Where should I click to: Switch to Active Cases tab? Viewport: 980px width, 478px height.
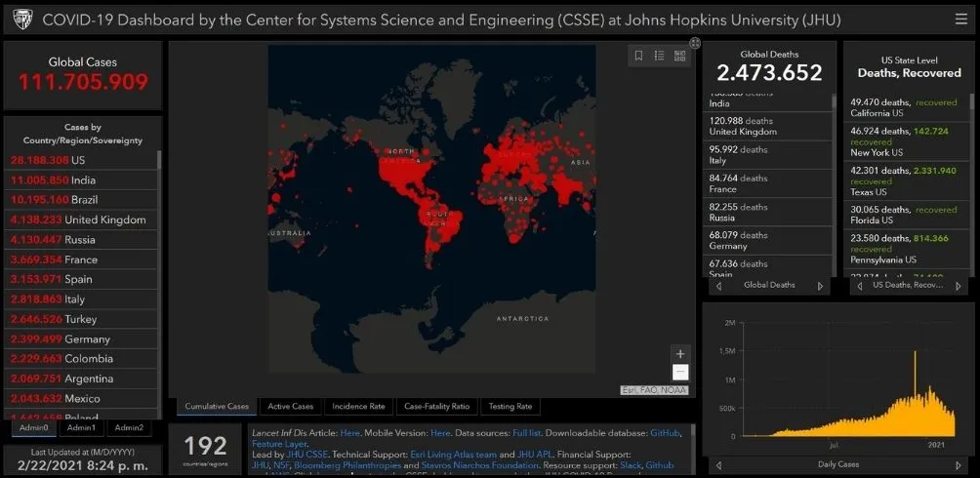pos(291,406)
